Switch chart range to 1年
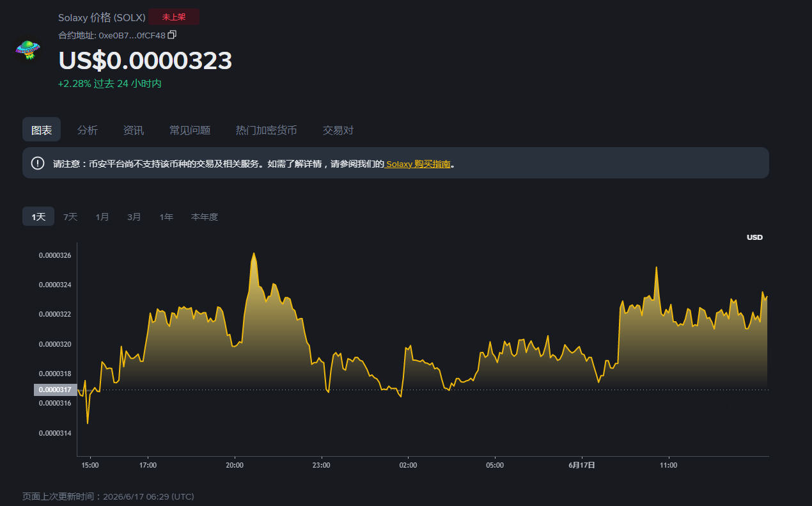The height and width of the screenshot is (506, 812). point(166,217)
